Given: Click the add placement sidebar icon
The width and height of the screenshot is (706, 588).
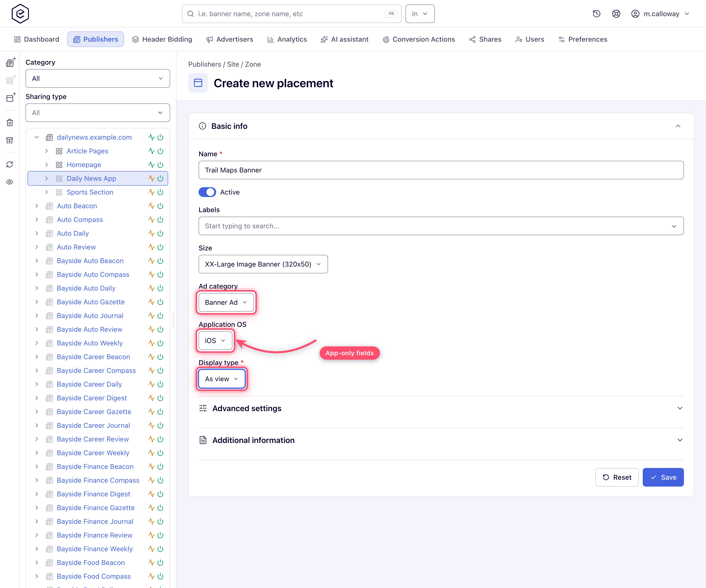Looking at the screenshot, I should coord(11,98).
